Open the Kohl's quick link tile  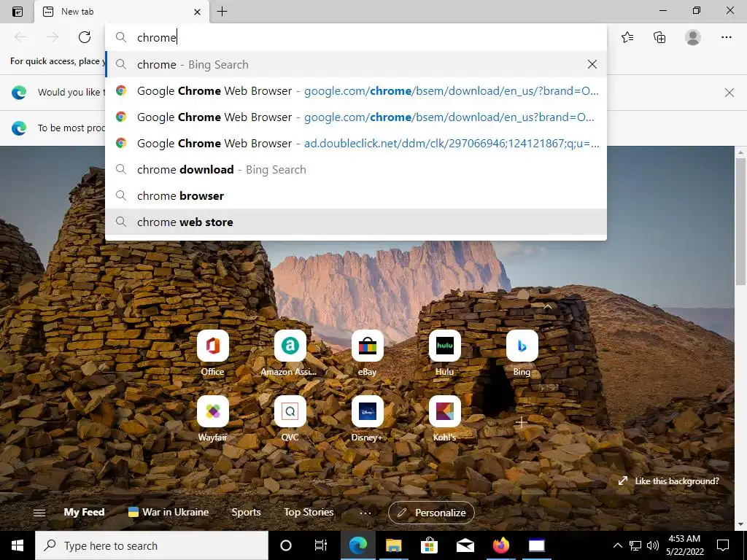(444, 418)
